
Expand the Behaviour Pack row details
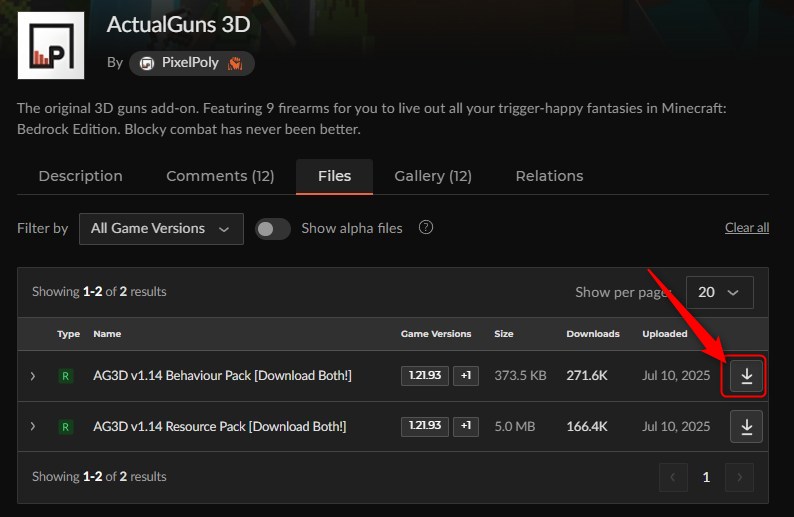pyautogui.click(x=33, y=376)
